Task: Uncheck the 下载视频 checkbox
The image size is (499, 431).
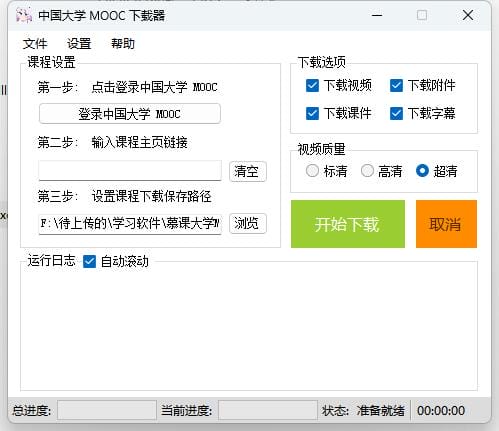Action: pyautogui.click(x=312, y=86)
